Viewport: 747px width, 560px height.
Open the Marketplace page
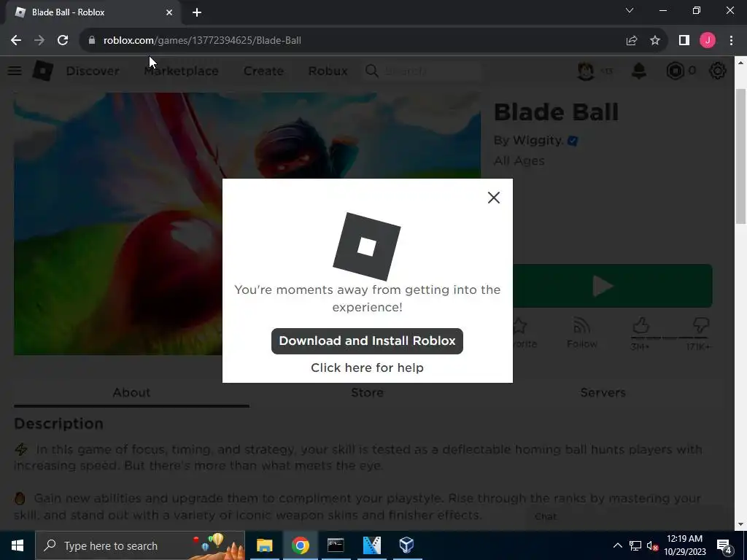click(181, 71)
